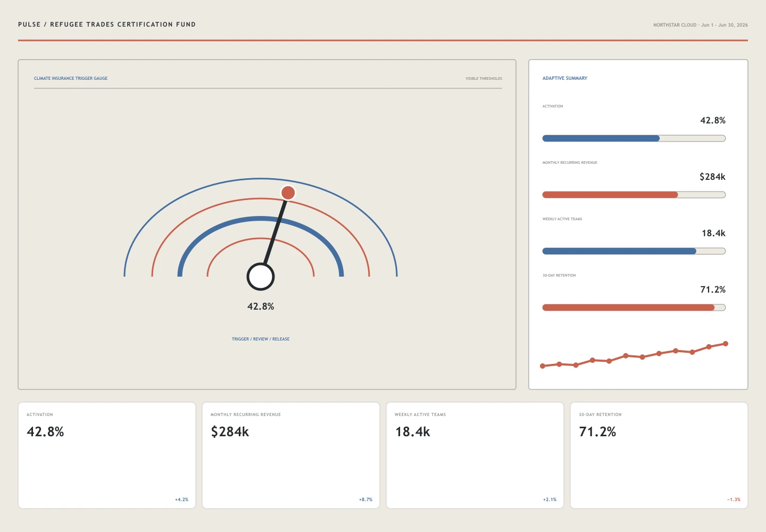Viewport: 766px width, 532px height.
Task: Click the Activation progress bar in Adaptive Summary
Action: 634,138
